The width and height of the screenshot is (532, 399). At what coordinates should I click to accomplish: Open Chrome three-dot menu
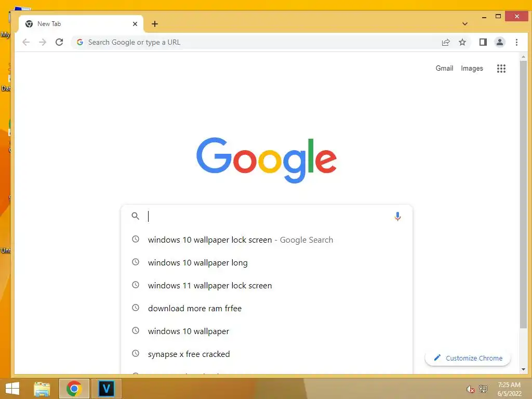516,42
